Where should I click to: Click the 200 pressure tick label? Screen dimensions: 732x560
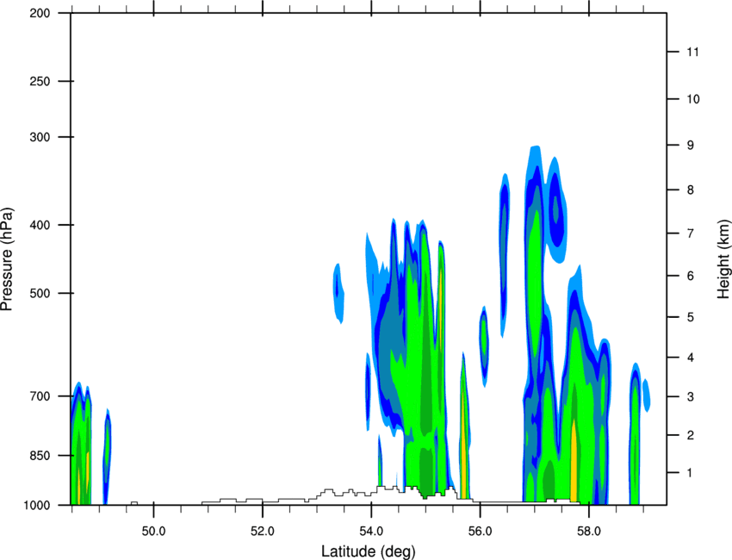tap(40, 14)
